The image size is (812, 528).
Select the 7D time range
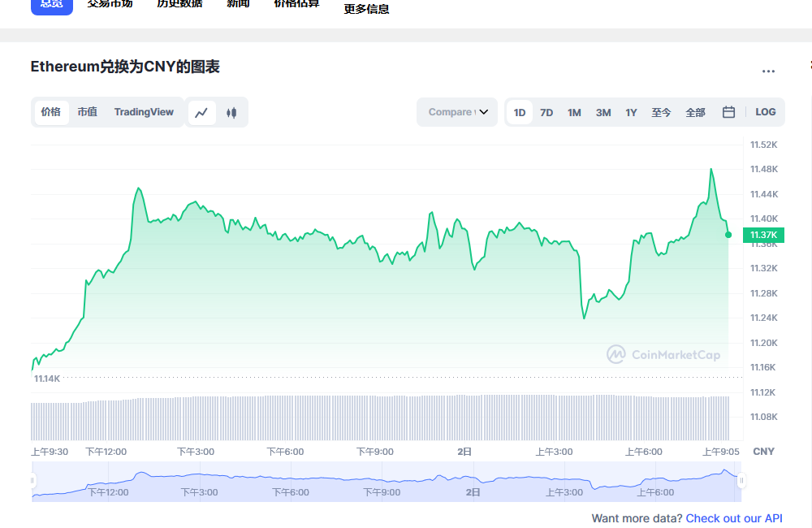click(546, 112)
